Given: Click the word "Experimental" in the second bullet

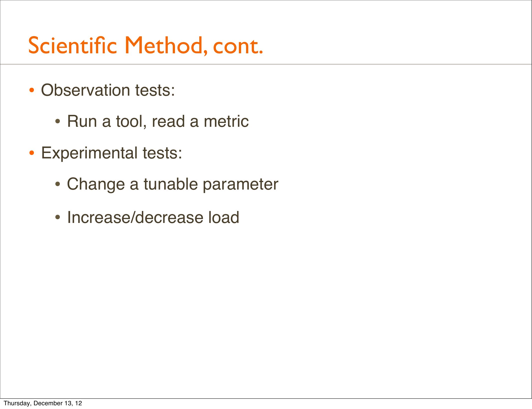Looking at the screenshot, I should (89, 153).
